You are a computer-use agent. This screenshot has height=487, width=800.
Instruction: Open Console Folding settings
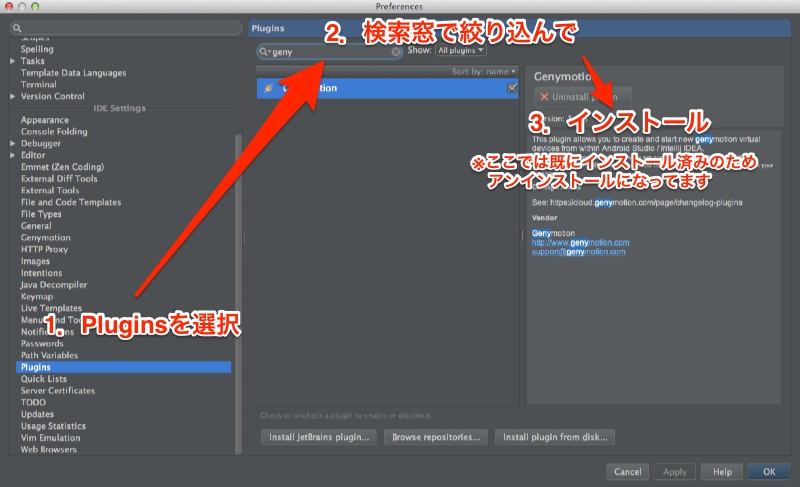pyautogui.click(x=54, y=132)
